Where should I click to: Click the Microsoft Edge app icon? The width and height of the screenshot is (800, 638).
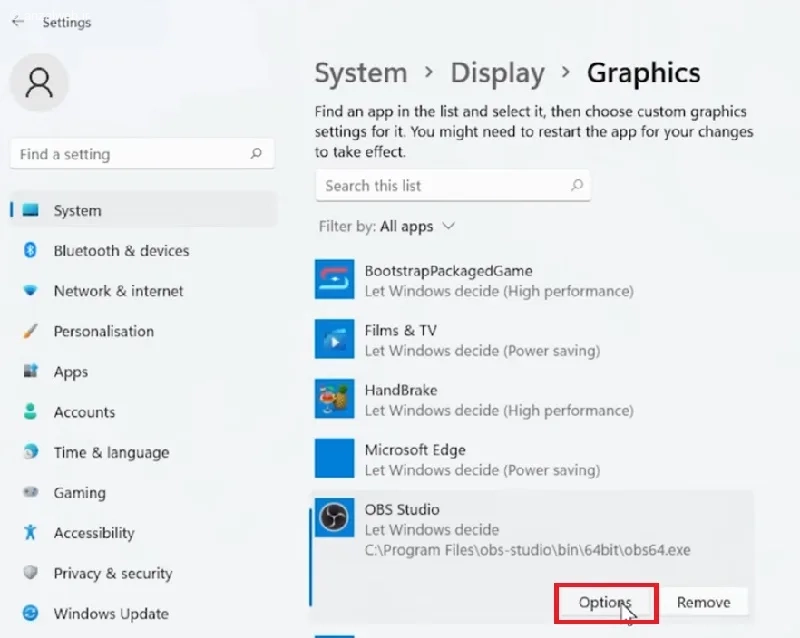point(333,459)
